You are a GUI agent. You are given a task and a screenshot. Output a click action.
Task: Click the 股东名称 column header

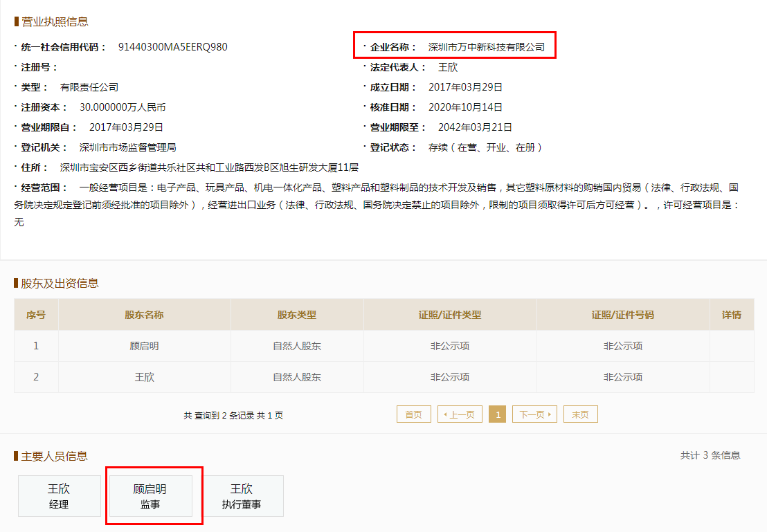pos(145,314)
